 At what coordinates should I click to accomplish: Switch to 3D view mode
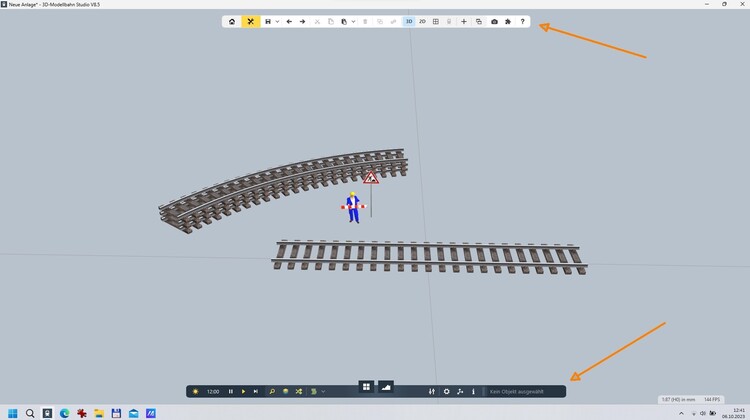pyautogui.click(x=409, y=21)
